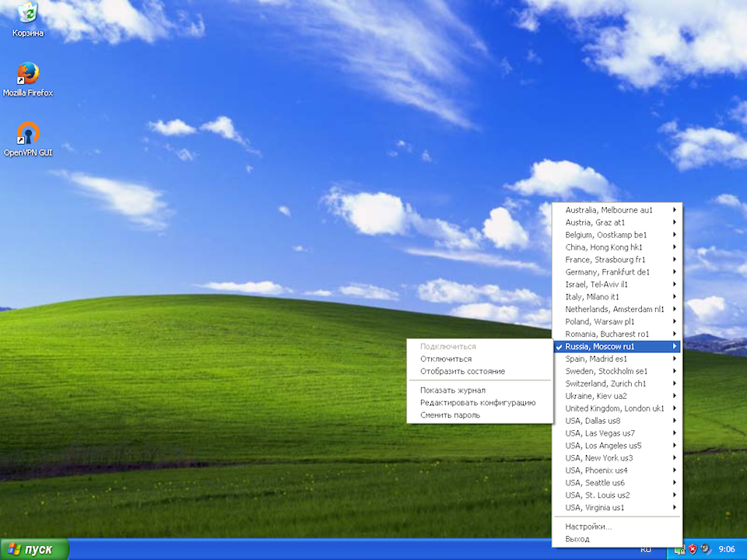Pick the USA, New York us3 server
747x560 pixels.
tap(617, 458)
